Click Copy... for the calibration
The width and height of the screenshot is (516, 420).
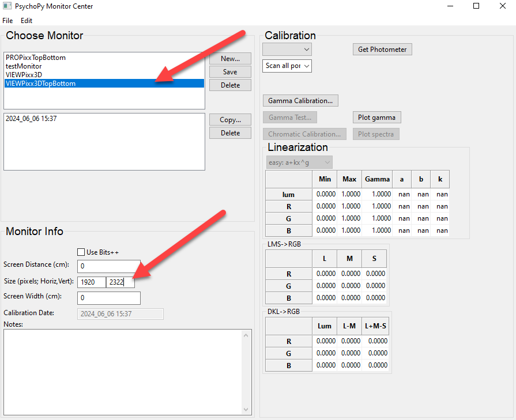229,120
